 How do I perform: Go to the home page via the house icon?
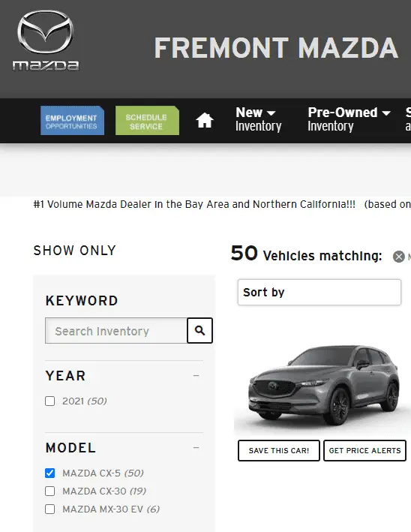(205, 121)
